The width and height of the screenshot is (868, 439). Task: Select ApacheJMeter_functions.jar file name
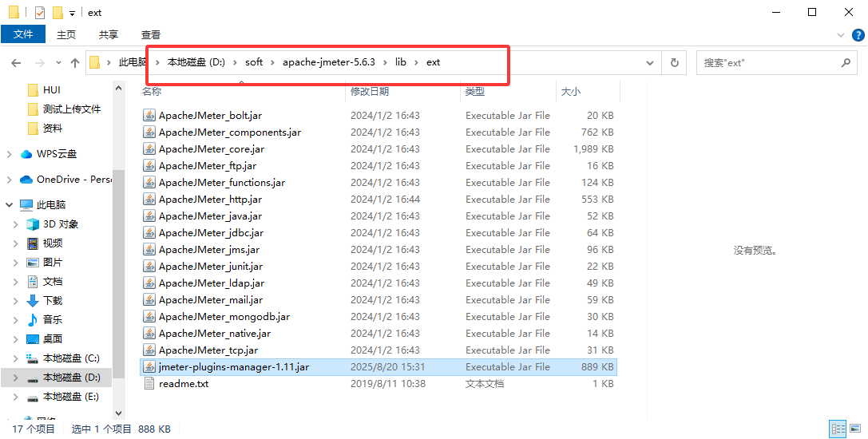click(222, 182)
